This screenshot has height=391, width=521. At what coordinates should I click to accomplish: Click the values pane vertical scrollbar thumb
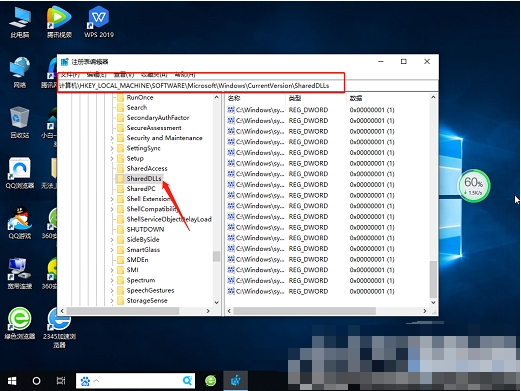coord(433,279)
